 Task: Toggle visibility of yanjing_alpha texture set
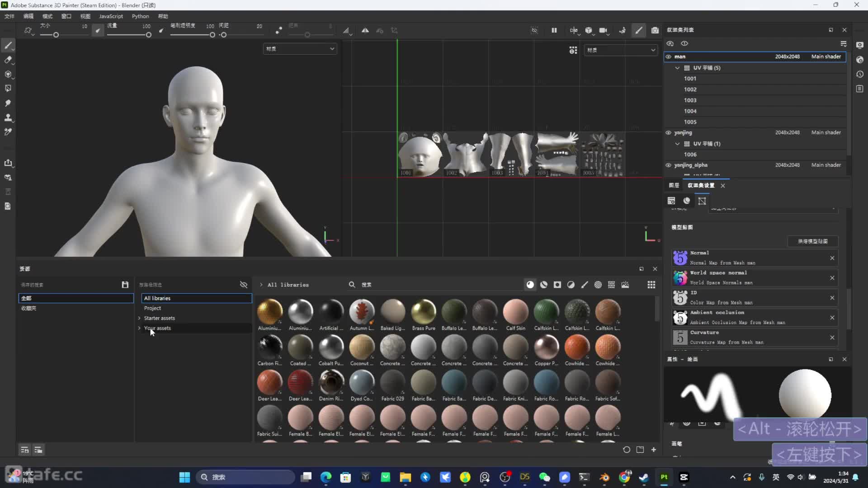coord(668,165)
